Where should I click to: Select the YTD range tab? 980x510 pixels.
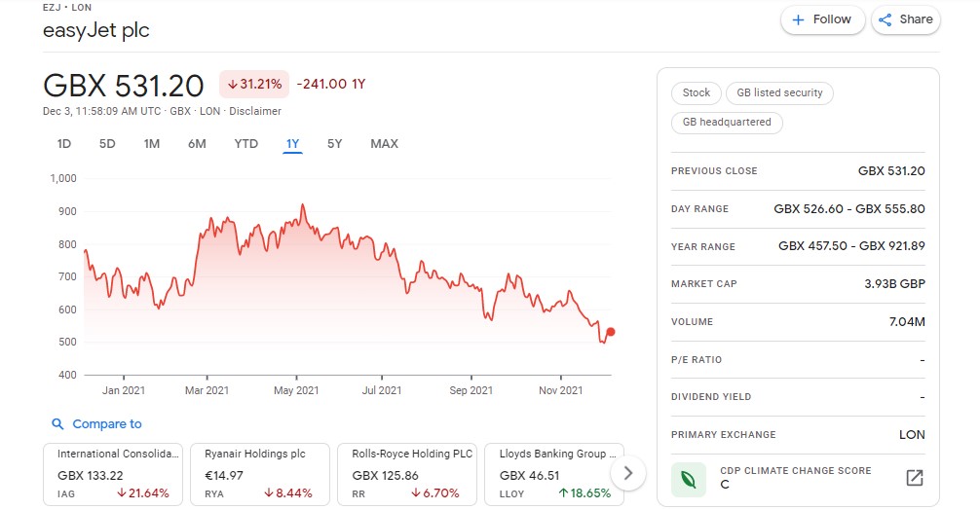tap(245, 144)
